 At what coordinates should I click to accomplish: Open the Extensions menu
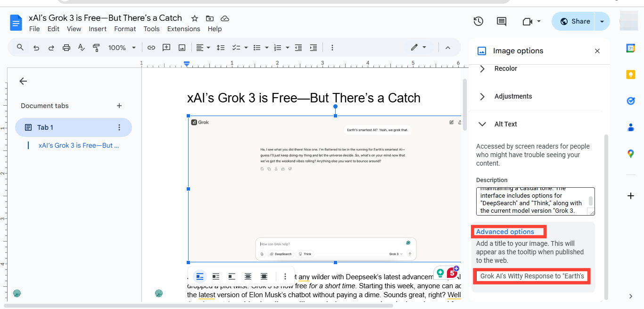click(x=183, y=29)
